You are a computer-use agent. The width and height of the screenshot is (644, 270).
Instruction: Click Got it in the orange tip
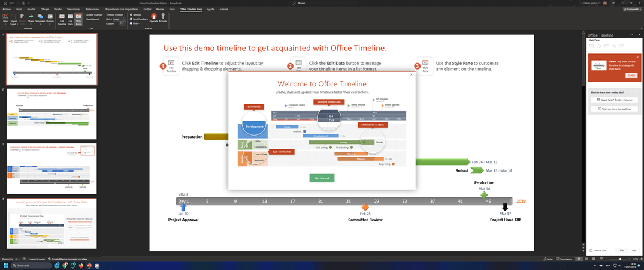(631, 76)
